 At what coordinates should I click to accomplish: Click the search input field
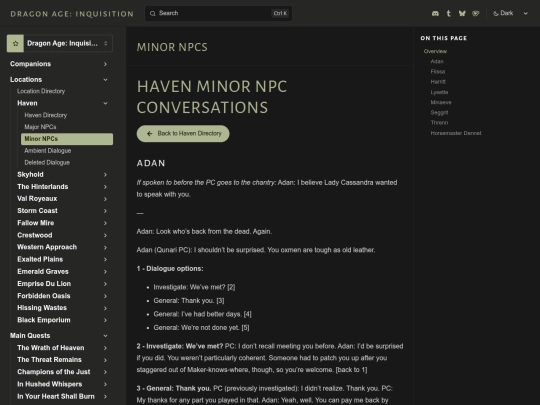(218, 13)
